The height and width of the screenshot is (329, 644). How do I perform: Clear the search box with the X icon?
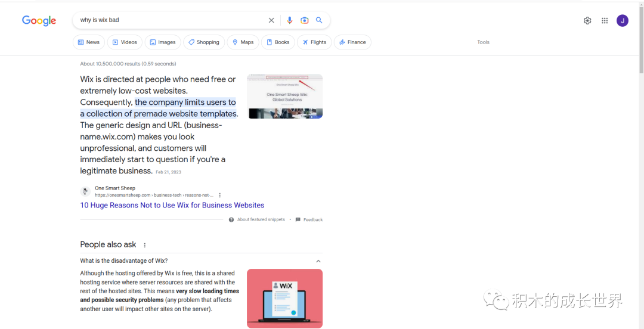tap(271, 20)
